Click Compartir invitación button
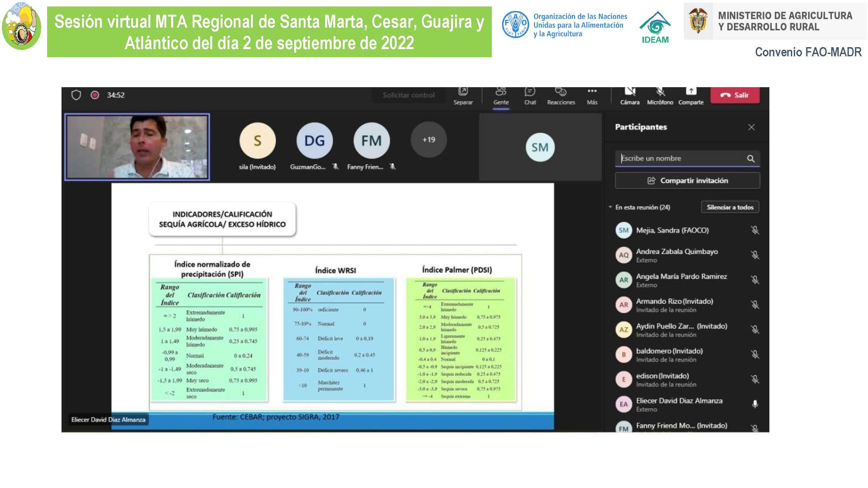The width and height of the screenshot is (868, 488). coord(687,181)
